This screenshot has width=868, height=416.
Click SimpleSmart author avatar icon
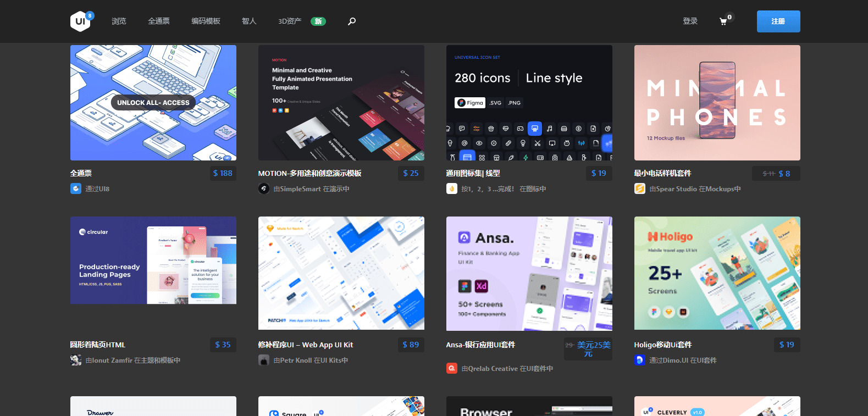pos(264,188)
